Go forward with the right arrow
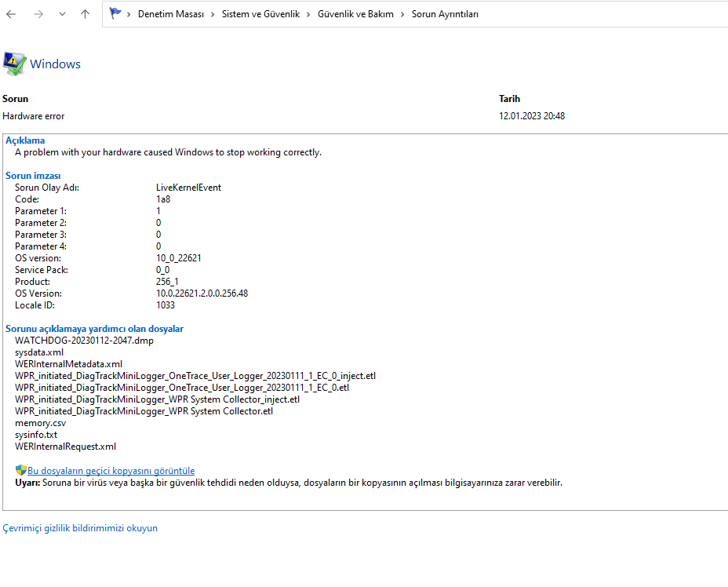The image size is (728, 587). click(38, 14)
